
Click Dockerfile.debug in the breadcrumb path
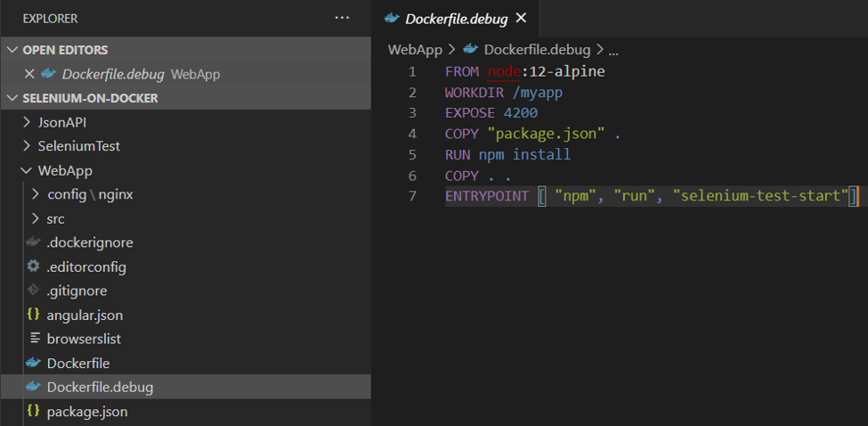537,50
